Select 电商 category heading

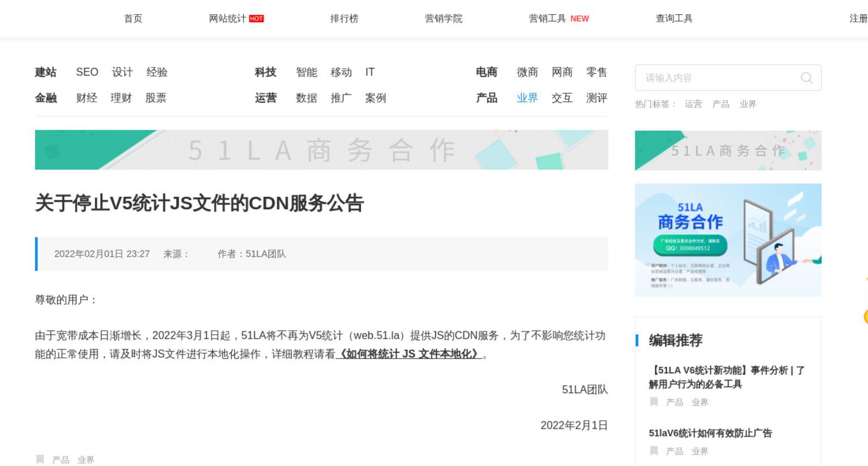coord(487,72)
